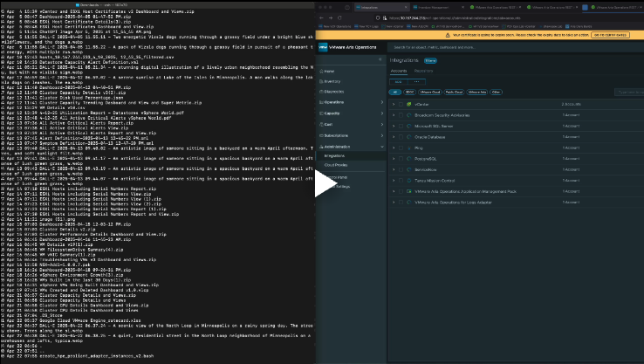The image size is (644, 364).
Task: Click the browser back arrow
Action: [322, 18]
